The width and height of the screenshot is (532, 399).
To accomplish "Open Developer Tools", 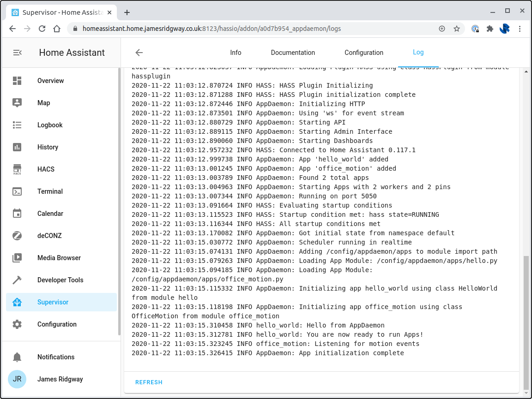I will (x=60, y=280).
